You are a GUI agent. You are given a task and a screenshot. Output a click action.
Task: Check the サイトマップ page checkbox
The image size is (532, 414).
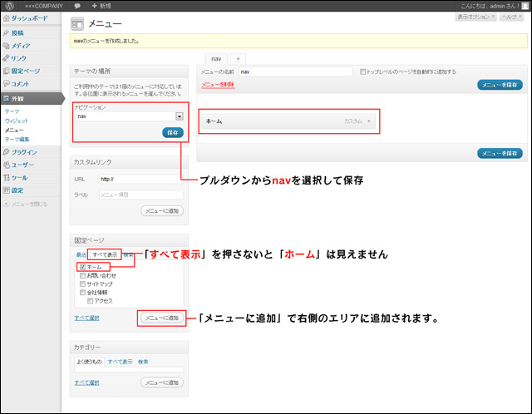[x=82, y=283]
